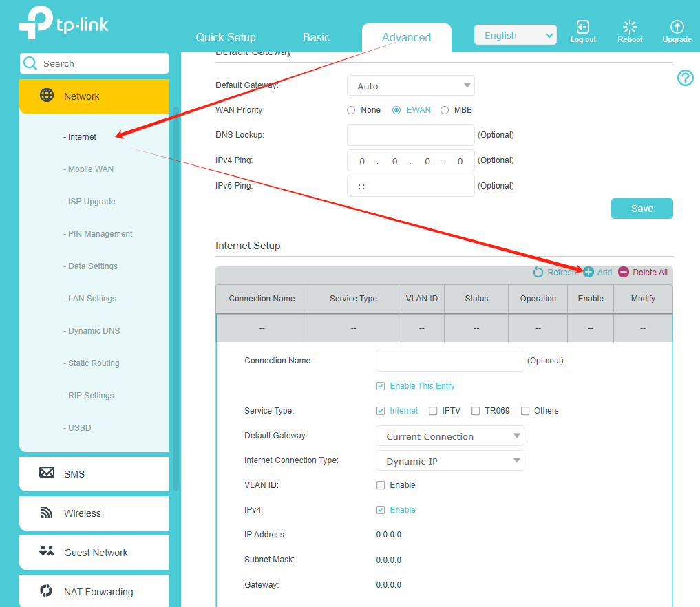The image size is (700, 607).
Task: Click the Reboot icon
Action: pos(629,28)
